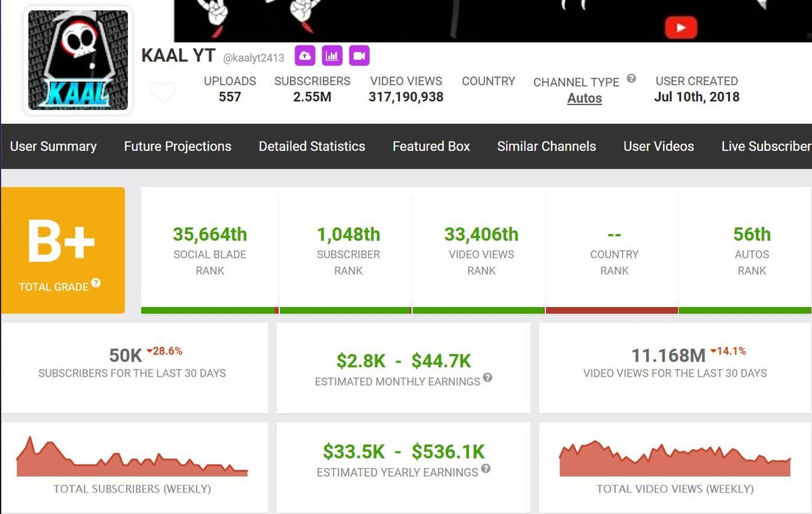The height and width of the screenshot is (514, 812).
Task: Follow the Autos channel type link
Action: point(584,98)
